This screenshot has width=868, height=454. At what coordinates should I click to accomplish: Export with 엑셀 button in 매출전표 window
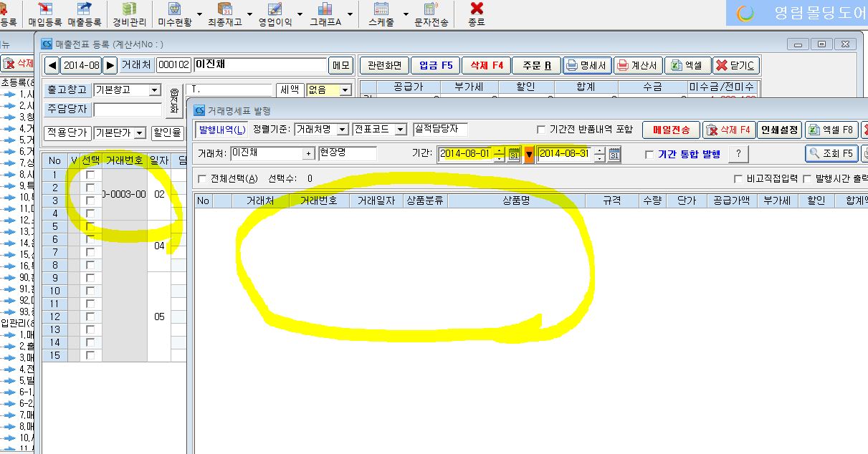coord(687,65)
